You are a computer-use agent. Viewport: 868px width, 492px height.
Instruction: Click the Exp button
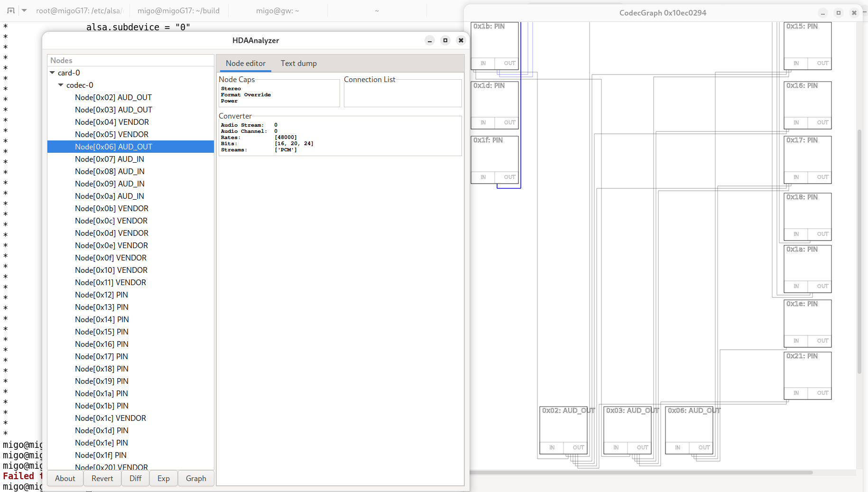point(164,478)
